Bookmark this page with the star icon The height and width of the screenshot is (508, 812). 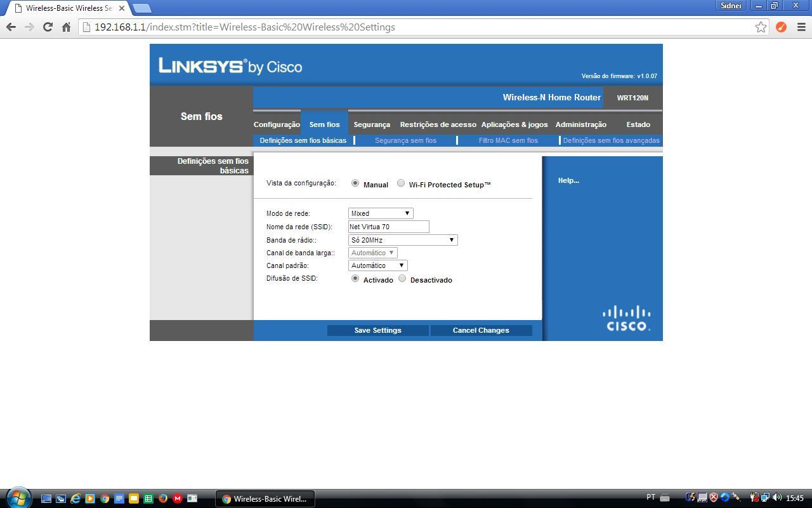click(761, 27)
